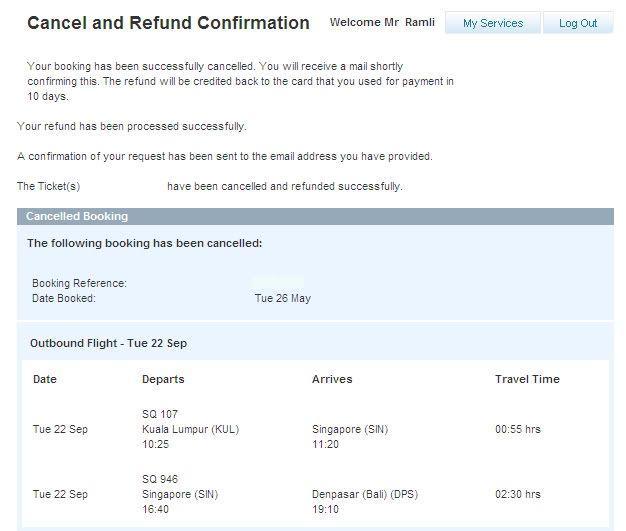Click the Denpasar (Bali) (DPS) arrival text
The image size is (626, 531).
(365, 494)
